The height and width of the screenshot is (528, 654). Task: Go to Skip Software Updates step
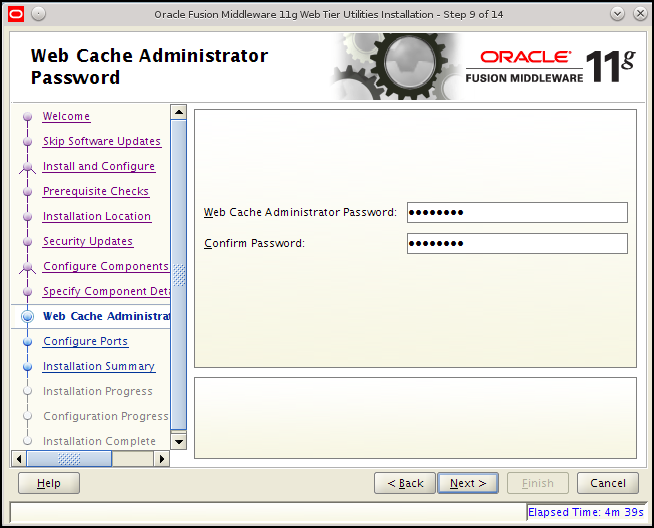(x=102, y=141)
